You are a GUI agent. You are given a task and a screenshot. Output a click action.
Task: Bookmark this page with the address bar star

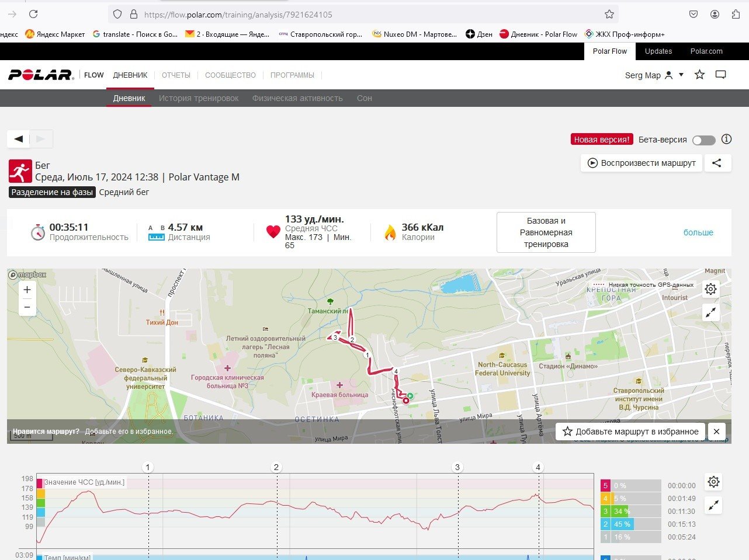tap(609, 14)
